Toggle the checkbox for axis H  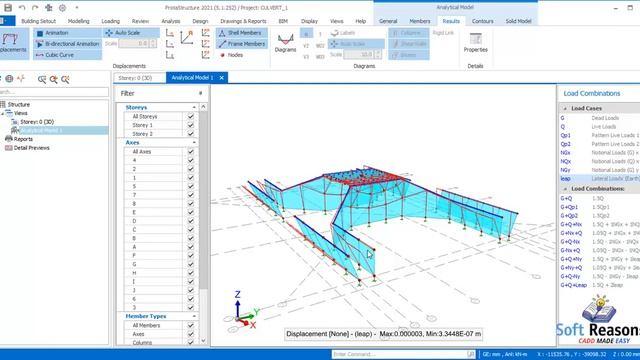(191, 273)
